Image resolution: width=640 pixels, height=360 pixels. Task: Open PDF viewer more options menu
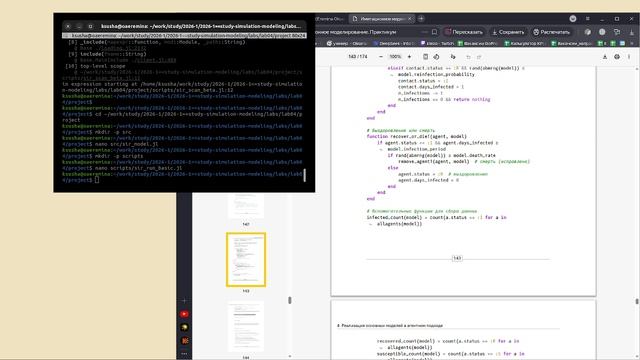pyautogui.click(x=629, y=57)
